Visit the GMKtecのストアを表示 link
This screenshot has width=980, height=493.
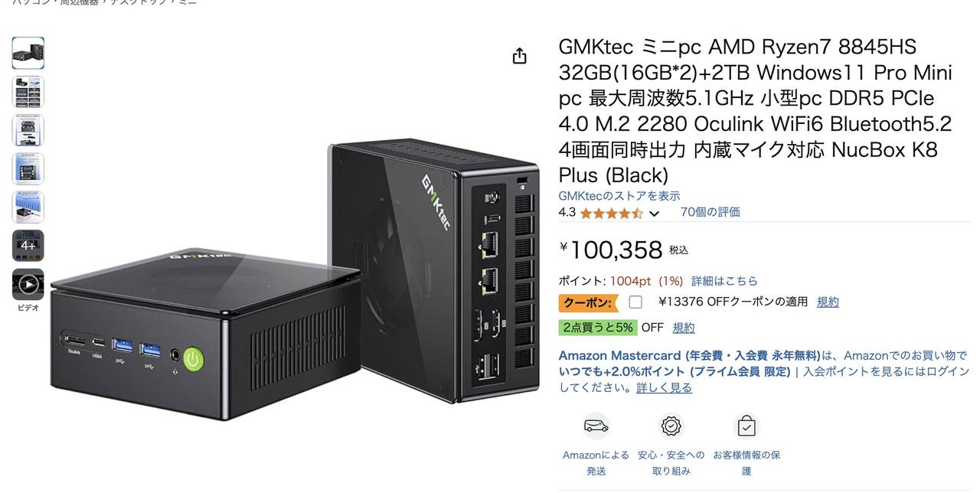point(619,196)
